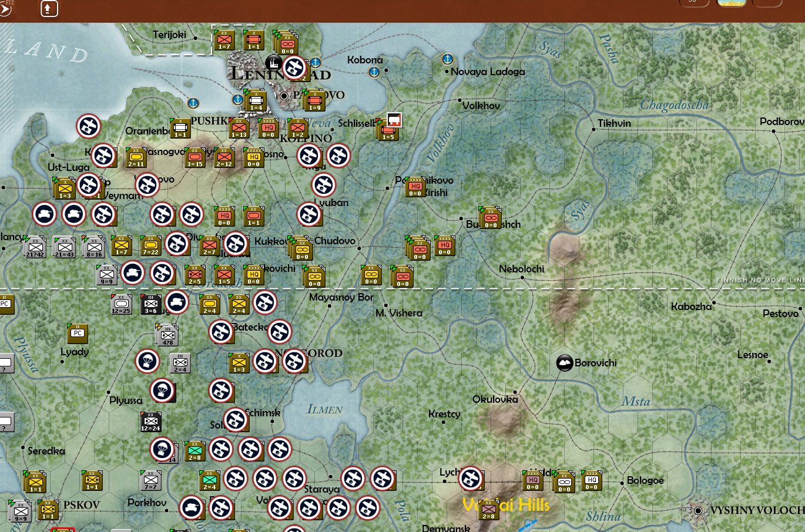Select the tank marker right of the 3=6 unit
The image size is (805, 532).
click(176, 302)
